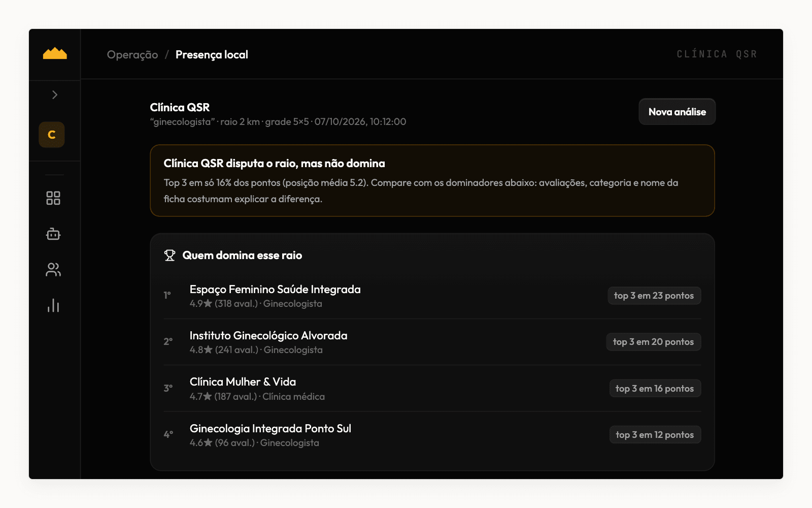
Task: Click the 'top 3 em 12 pontos' badge
Action: (655, 435)
